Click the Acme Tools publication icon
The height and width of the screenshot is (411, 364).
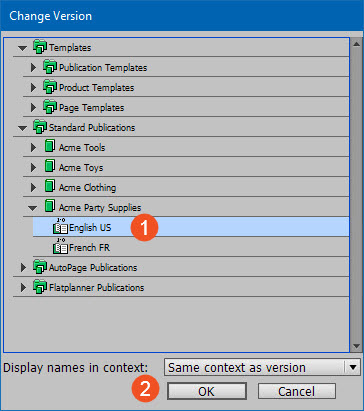[50, 146]
